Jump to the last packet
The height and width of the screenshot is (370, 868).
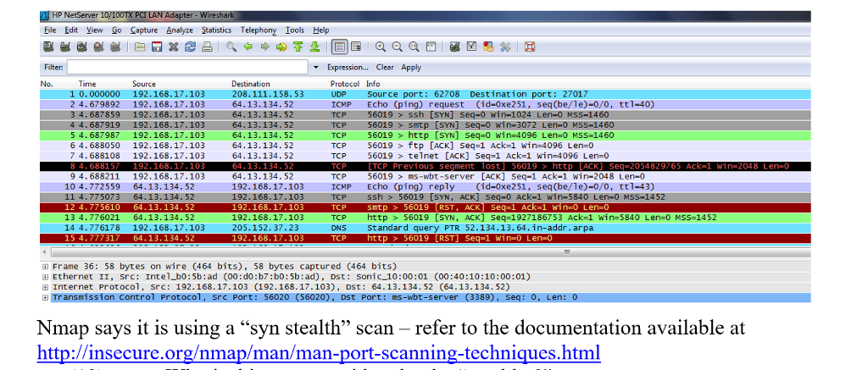coord(314,47)
